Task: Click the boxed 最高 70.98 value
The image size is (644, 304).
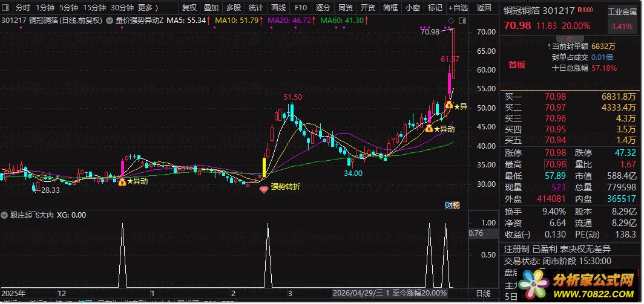Action: pos(555,165)
